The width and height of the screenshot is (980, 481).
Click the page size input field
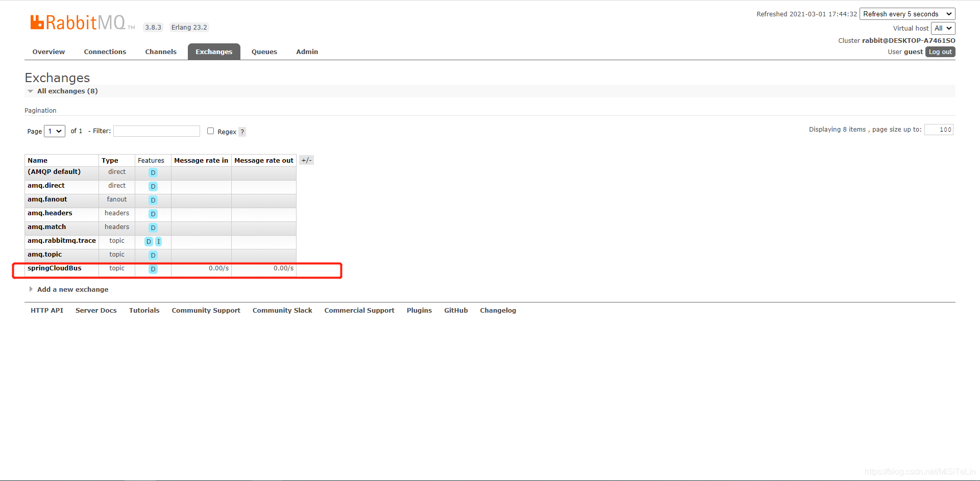click(x=939, y=130)
